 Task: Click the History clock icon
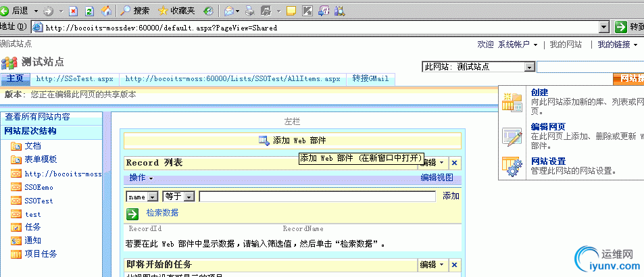coord(208,11)
